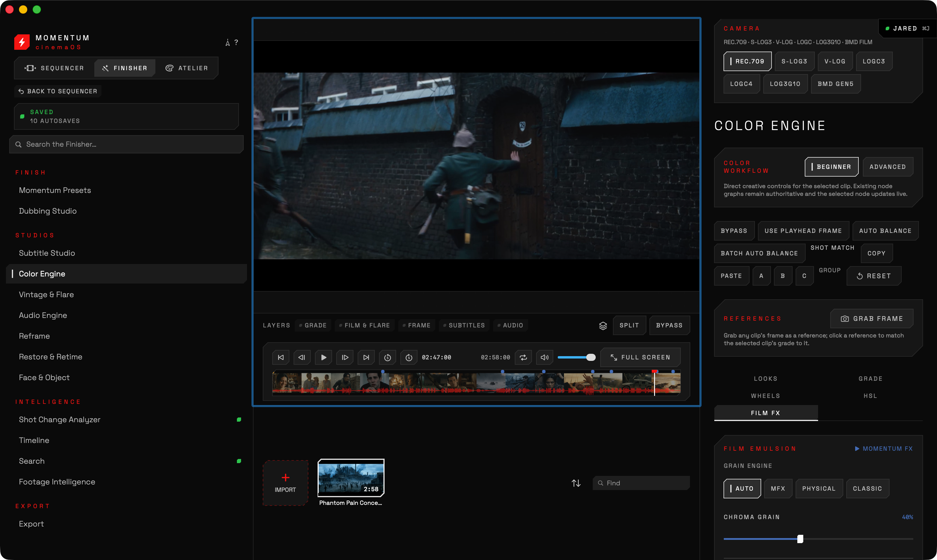Toggle the Frame layer
Image resolution: width=937 pixels, height=560 pixels.
(416, 326)
